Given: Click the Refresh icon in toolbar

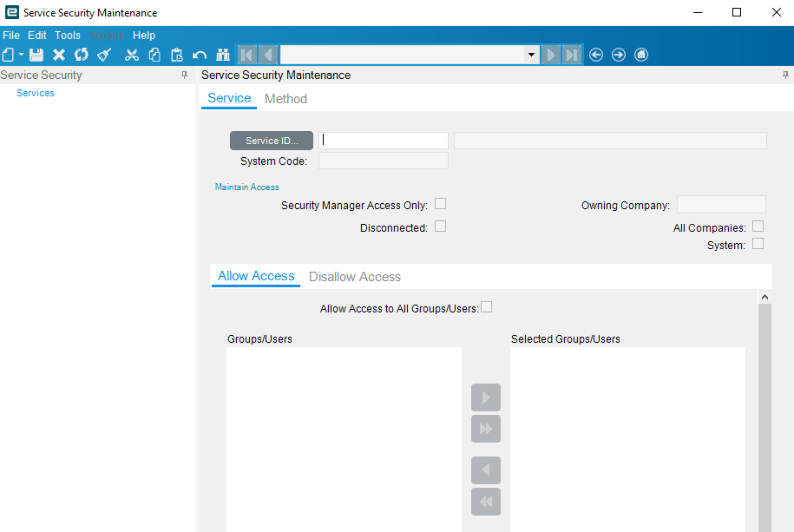Looking at the screenshot, I should 81,55.
